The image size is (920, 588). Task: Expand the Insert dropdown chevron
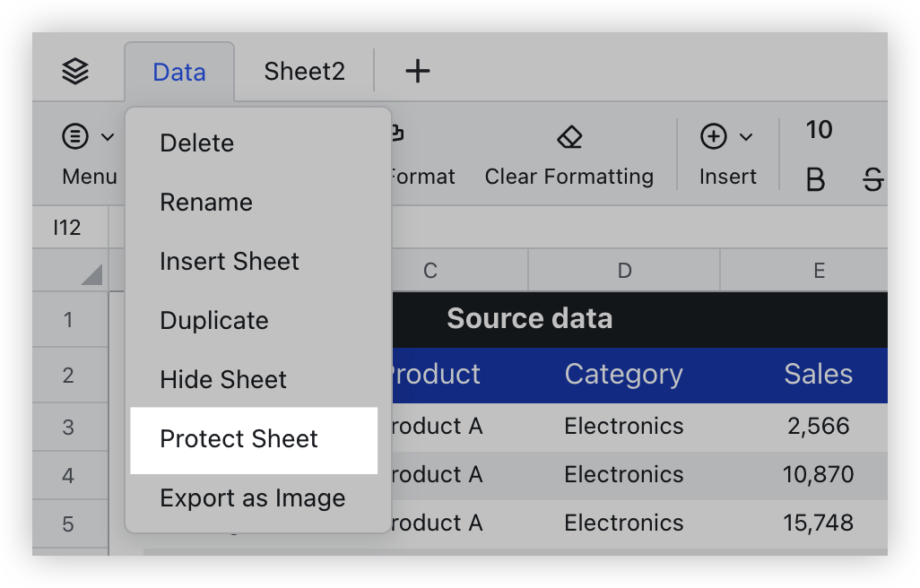pos(745,136)
